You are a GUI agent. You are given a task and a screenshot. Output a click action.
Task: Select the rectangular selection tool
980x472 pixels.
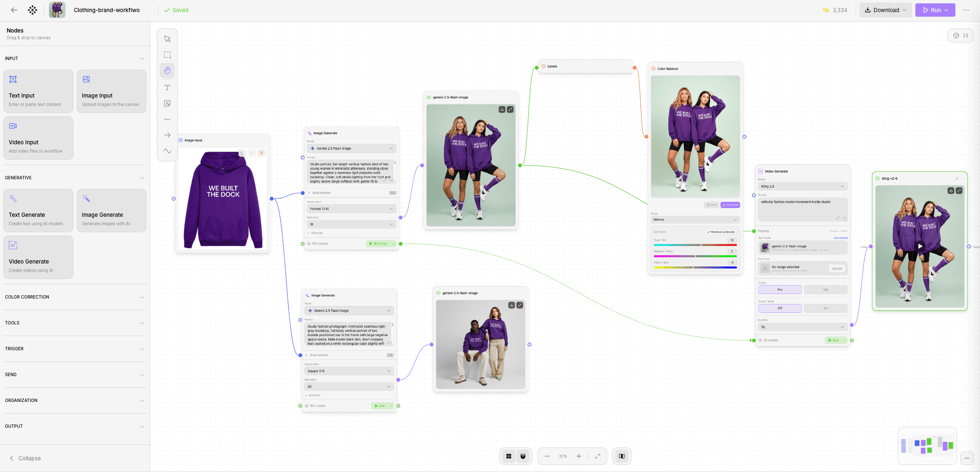tap(167, 54)
